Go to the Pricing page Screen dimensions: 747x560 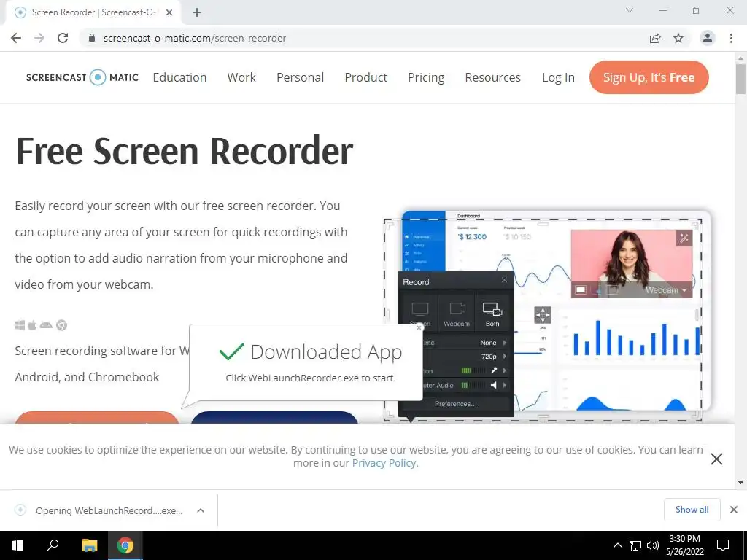tap(426, 77)
